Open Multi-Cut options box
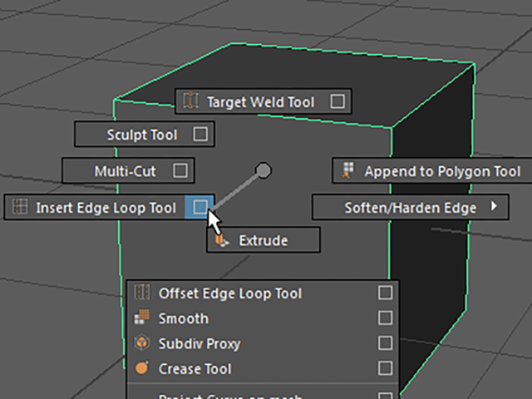 pos(180,170)
